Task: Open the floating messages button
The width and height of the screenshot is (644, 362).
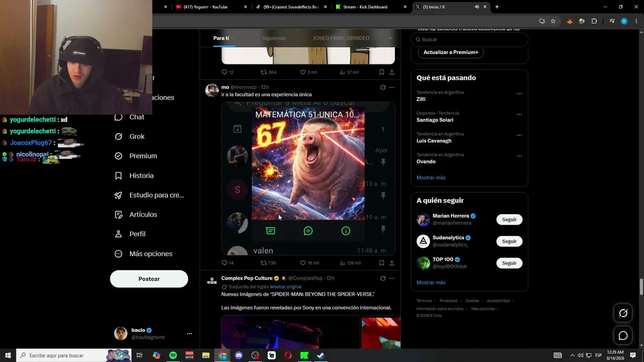Action: pyautogui.click(x=623, y=336)
